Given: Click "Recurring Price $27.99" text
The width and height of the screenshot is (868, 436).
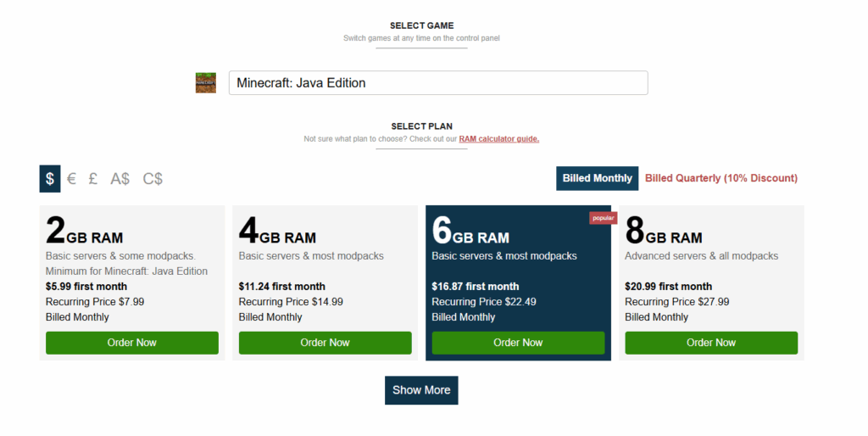Looking at the screenshot, I should (677, 302).
